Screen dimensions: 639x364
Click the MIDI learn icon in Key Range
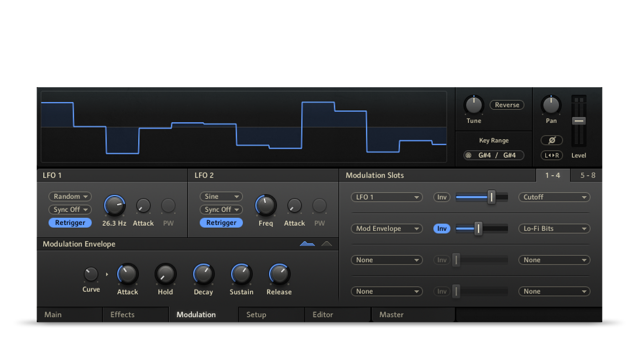point(468,156)
